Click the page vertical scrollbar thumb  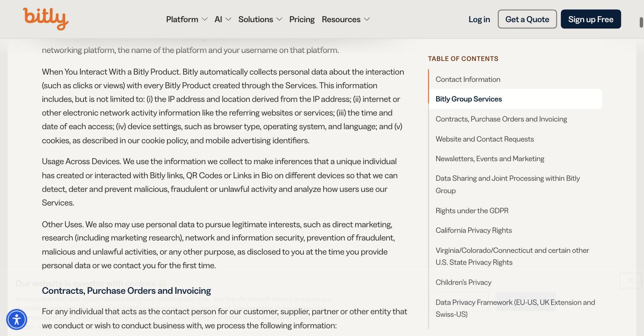pos(641,23)
